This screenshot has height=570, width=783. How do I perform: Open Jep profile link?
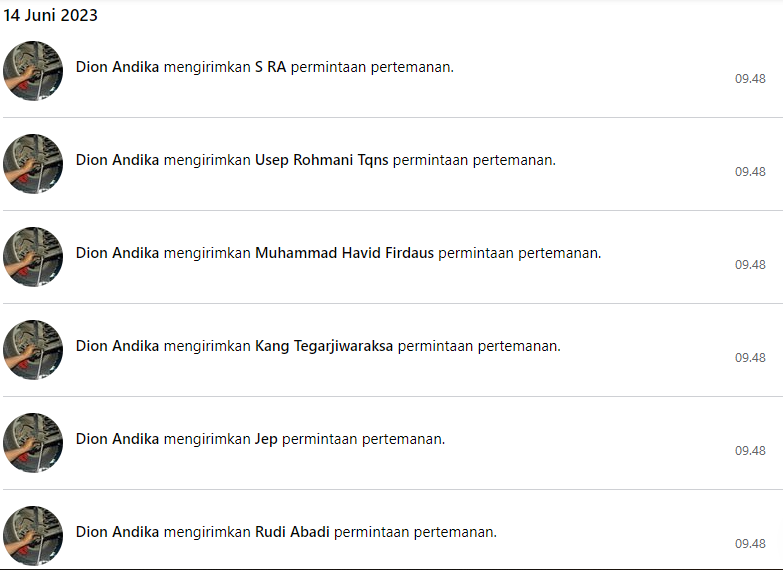click(266, 439)
